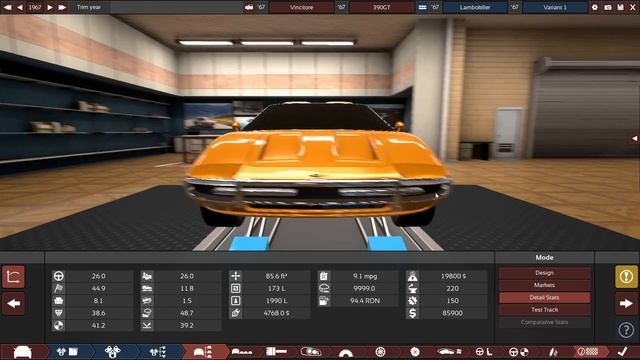Open the Vincitore model name selector
Image resolution: width=640 pixels, height=360 pixels.
tap(301, 7)
